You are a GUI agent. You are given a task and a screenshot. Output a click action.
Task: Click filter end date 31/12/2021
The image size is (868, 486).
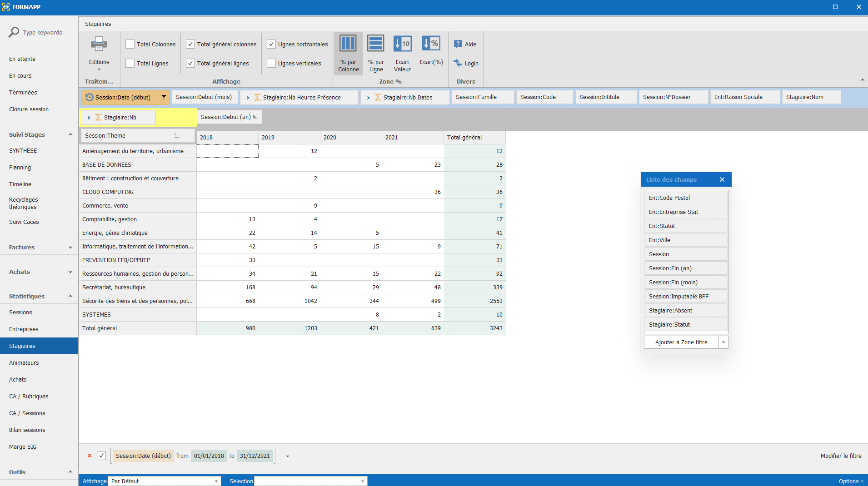pyautogui.click(x=255, y=456)
